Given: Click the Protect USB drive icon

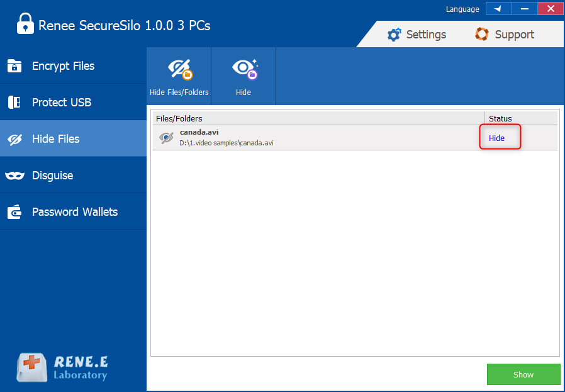Looking at the screenshot, I should coord(14,103).
